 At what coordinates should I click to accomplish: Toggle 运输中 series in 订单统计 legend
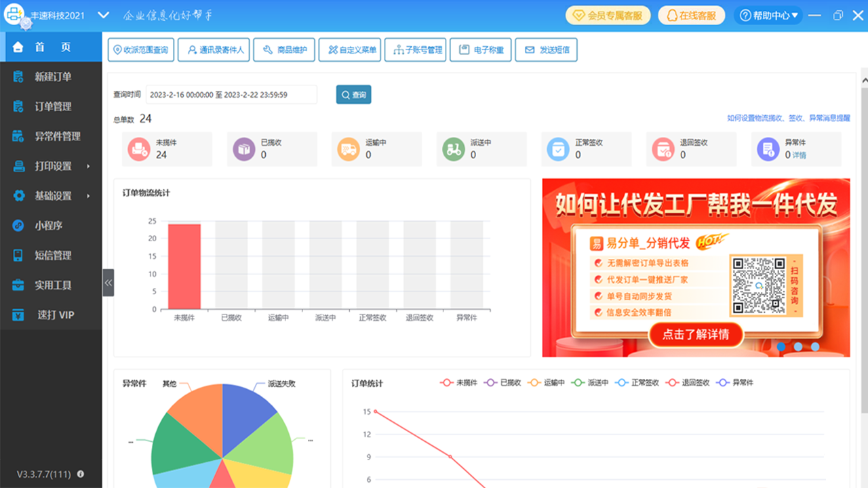pyautogui.click(x=547, y=383)
